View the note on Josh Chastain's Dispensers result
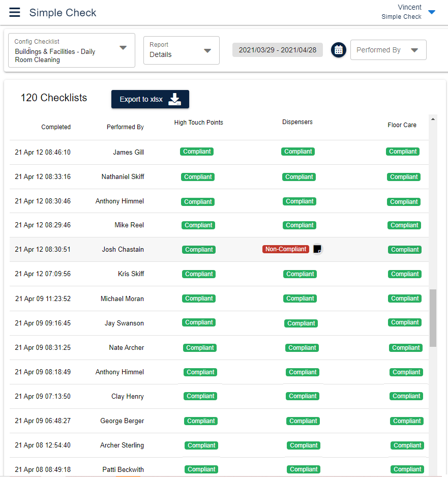Image resolution: width=448 pixels, height=477 pixels. 317,249
